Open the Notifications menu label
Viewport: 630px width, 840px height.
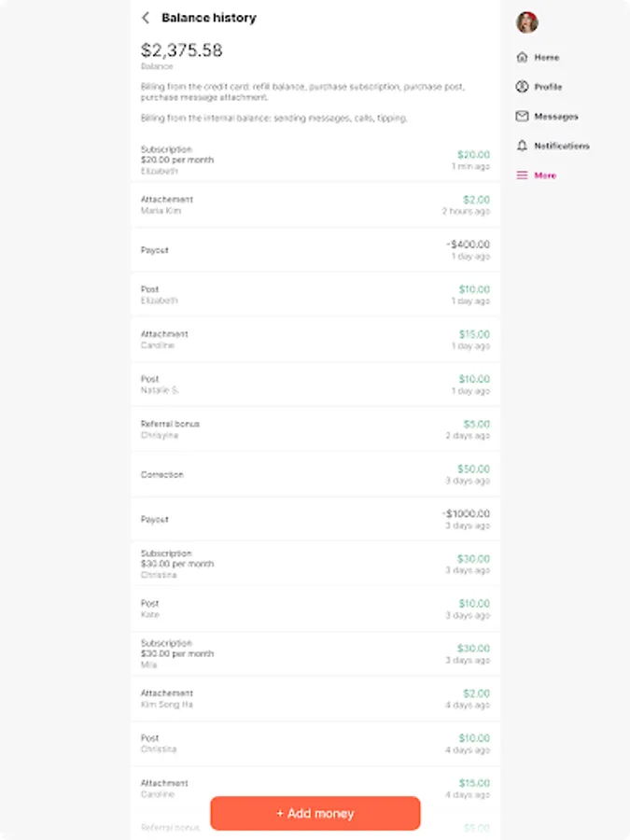tap(562, 147)
